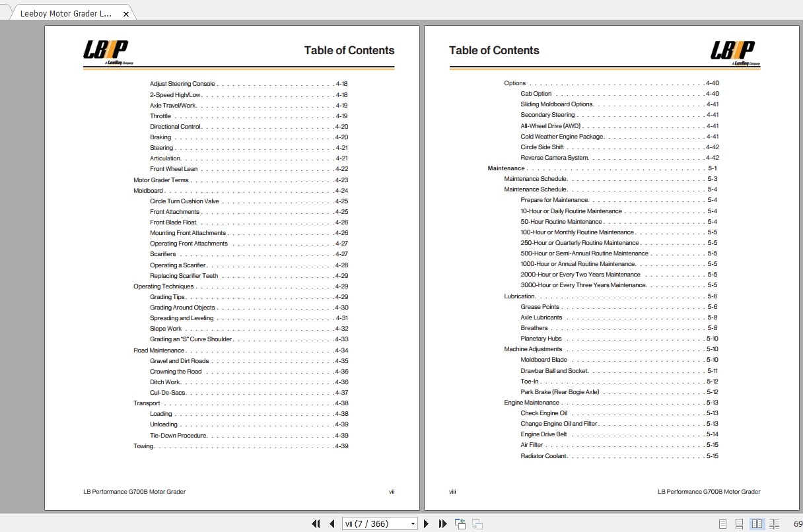The width and height of the screenshot is (803, 532).
Task: Go to the previous page
Action: pyautogui.click(x=332, y=524)
